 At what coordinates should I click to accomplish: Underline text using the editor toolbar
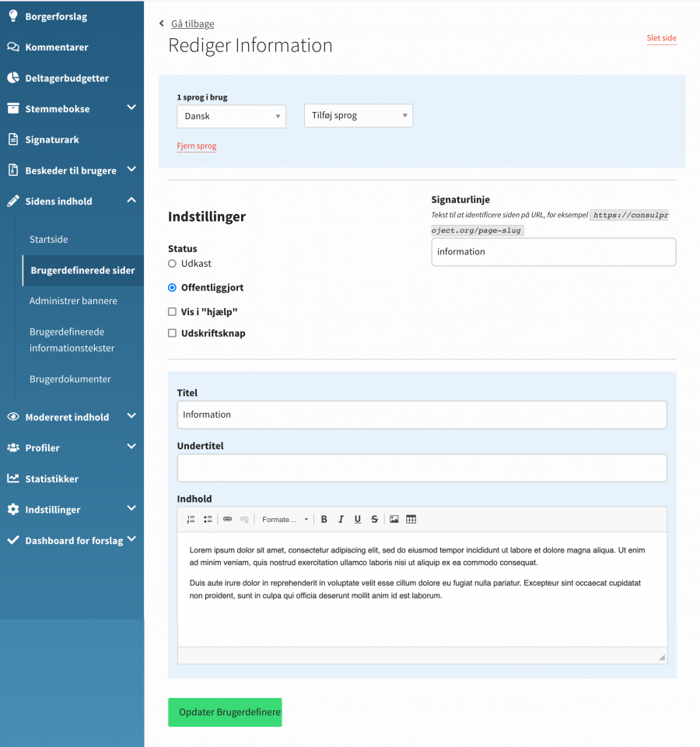358,519
